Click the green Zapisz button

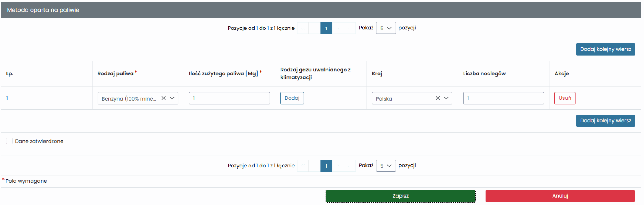[x=401, y=196]
